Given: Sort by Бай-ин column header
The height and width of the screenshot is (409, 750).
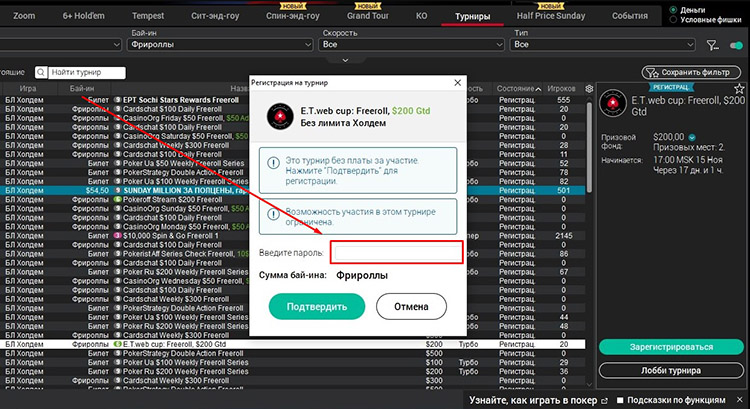Looking at the screenshot, I should click(x=82, y=88).
